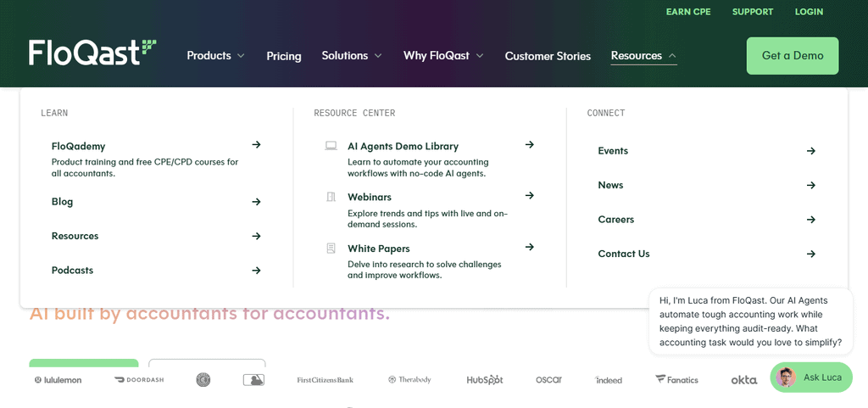
Task: Click the White Papers document icon
Action: click(331, 249)
